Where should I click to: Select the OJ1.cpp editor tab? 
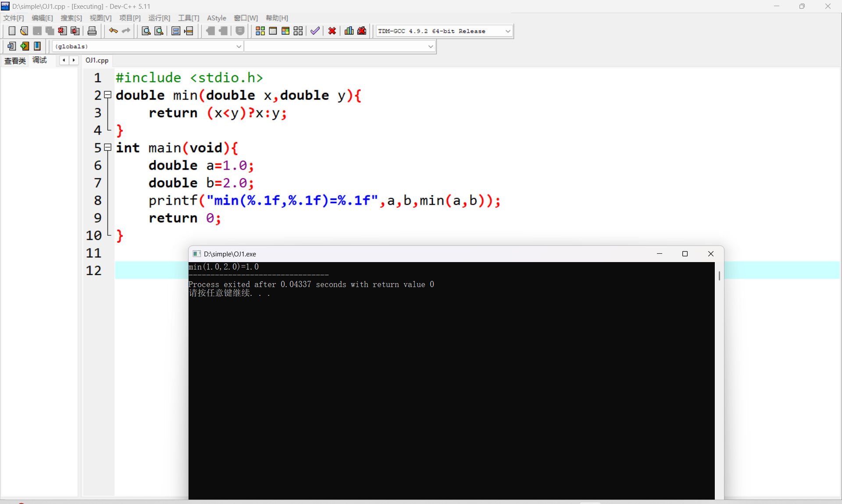coord(97,60)
